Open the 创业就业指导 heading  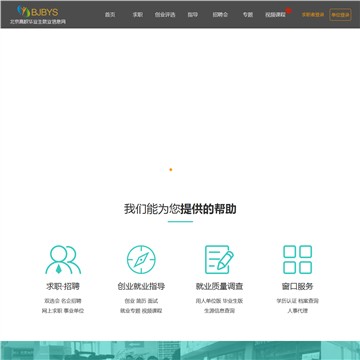point(141,286)
